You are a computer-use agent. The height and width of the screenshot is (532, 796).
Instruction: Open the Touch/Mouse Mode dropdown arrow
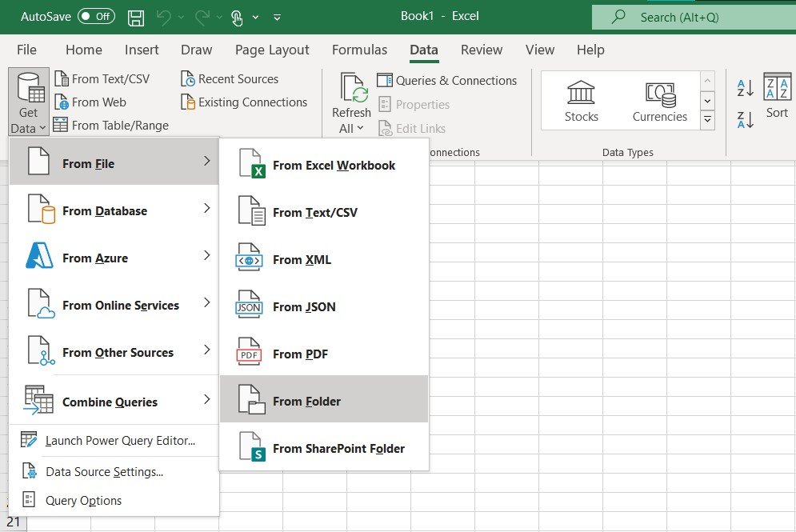pyautogui.click(x=255, y=18)
